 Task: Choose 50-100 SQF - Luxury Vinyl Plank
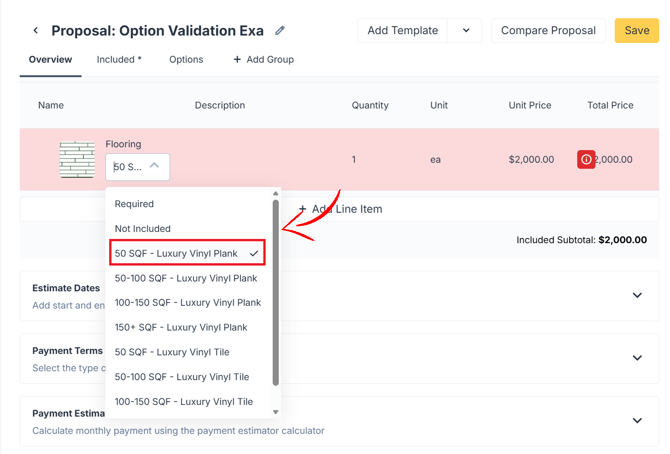point(187,278)
